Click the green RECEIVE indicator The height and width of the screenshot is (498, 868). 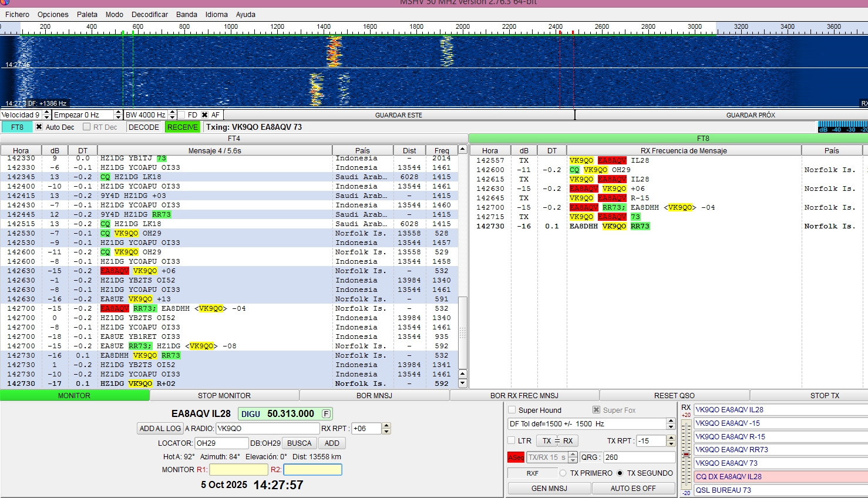click(183, 127)
